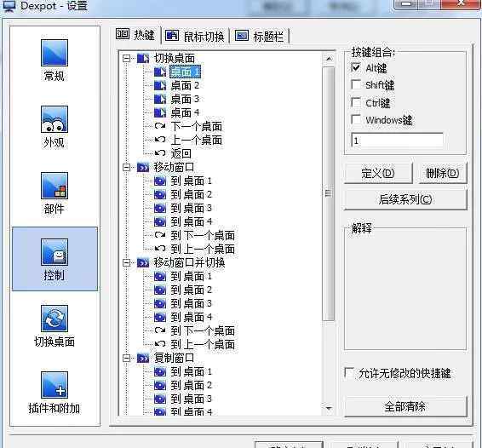Open the 部件 components section icon
Screen dimensions: 482x448
coord(55,186)
